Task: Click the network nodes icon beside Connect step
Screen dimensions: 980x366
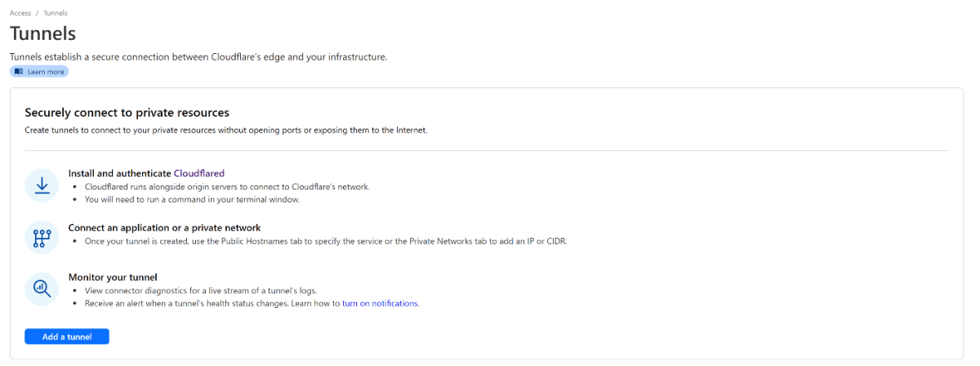Action: pyautogui.click(x=42, y=237)
